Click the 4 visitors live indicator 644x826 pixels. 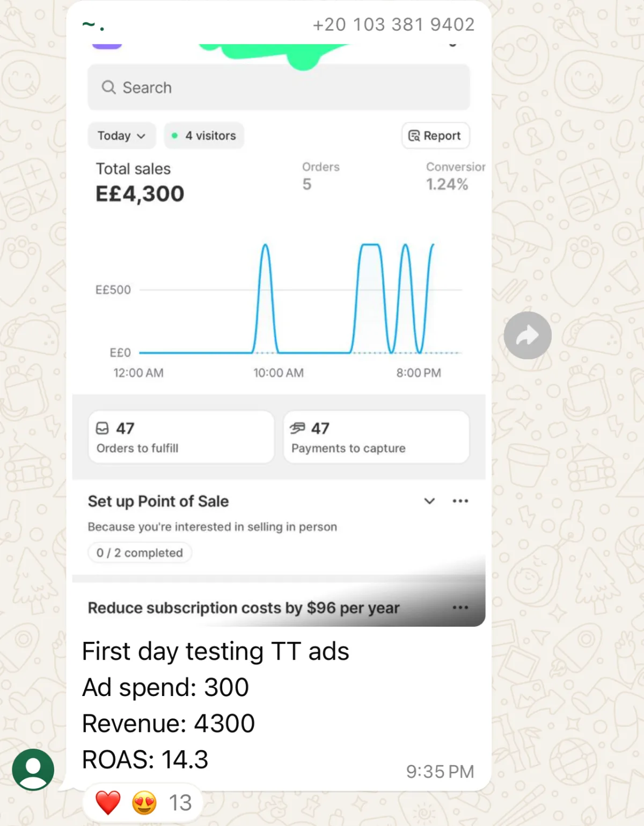[x=204, y=136]
